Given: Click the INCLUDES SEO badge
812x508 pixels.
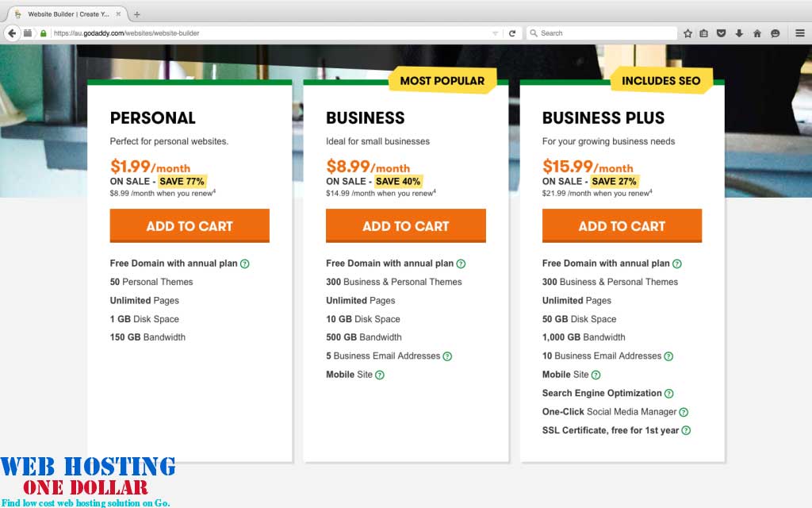Looking at the screenshot, I should tap(661, 81).
